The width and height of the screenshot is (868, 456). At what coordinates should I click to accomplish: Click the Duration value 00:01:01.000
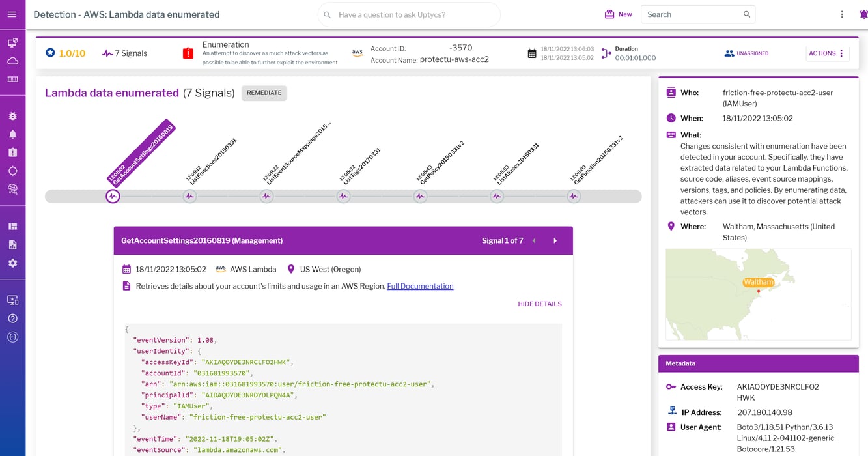click(x=636, y=58)
